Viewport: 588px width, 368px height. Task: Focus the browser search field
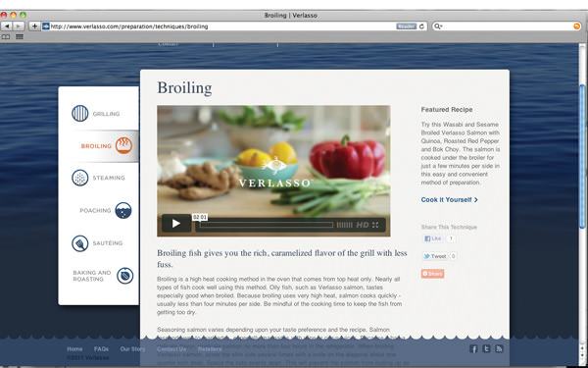507,26
